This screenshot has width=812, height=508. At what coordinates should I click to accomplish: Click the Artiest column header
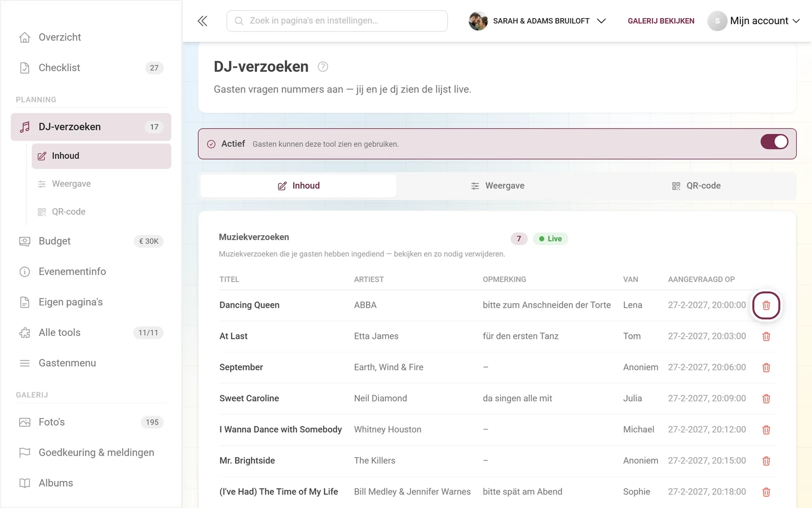pyautogui.click(x=369, y=279)
